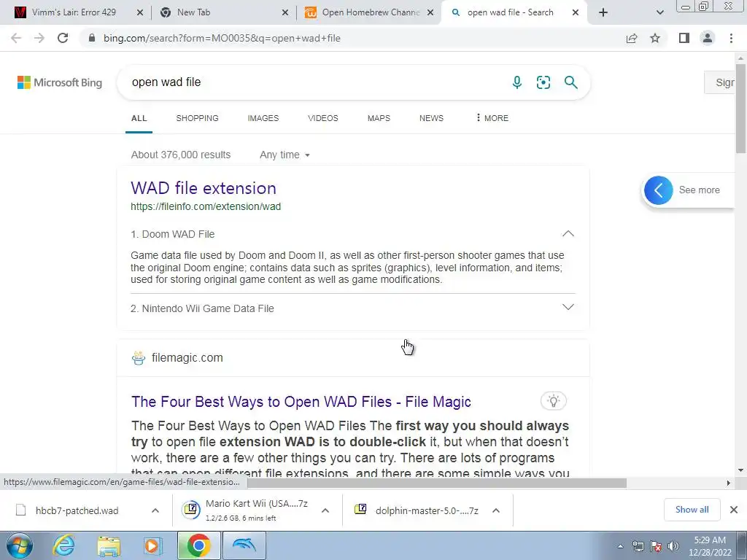Select the Videos search category
The width and height of the screenshot is (747, 560).
(x=323, y=118)
